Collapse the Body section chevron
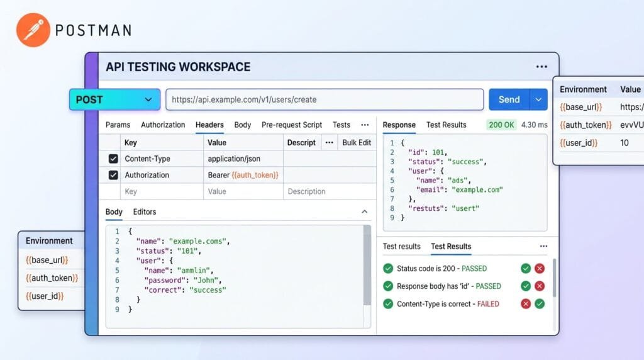The image size is (644, 360). pos(364,211)
